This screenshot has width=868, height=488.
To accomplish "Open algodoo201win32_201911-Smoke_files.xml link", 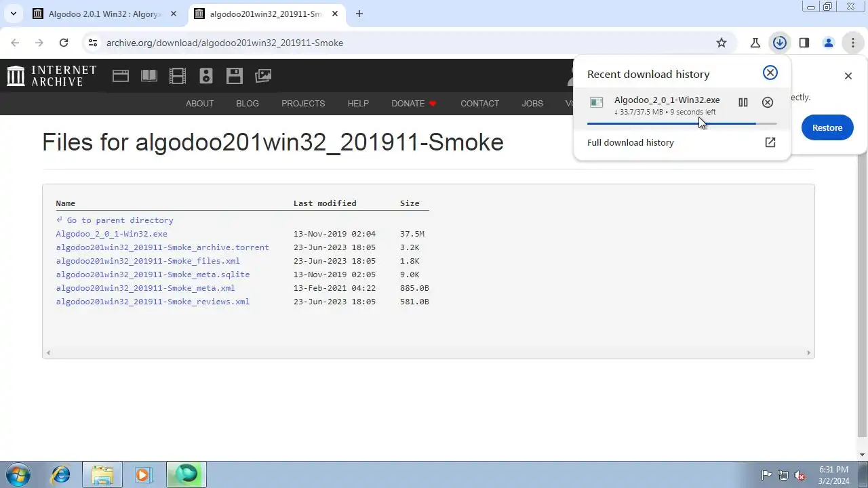I will pos(148,261).
